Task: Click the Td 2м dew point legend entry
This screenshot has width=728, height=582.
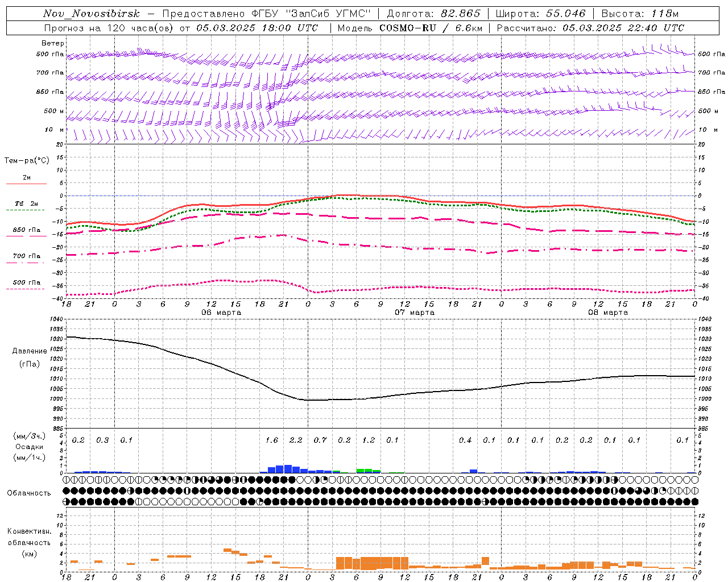Action: (26, 203)
